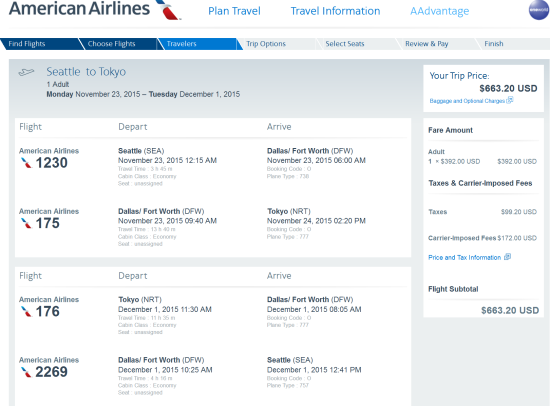550x406 pixels.
Task: Click the AA tail icon next to flight 1230
Action: pos(26,163)
